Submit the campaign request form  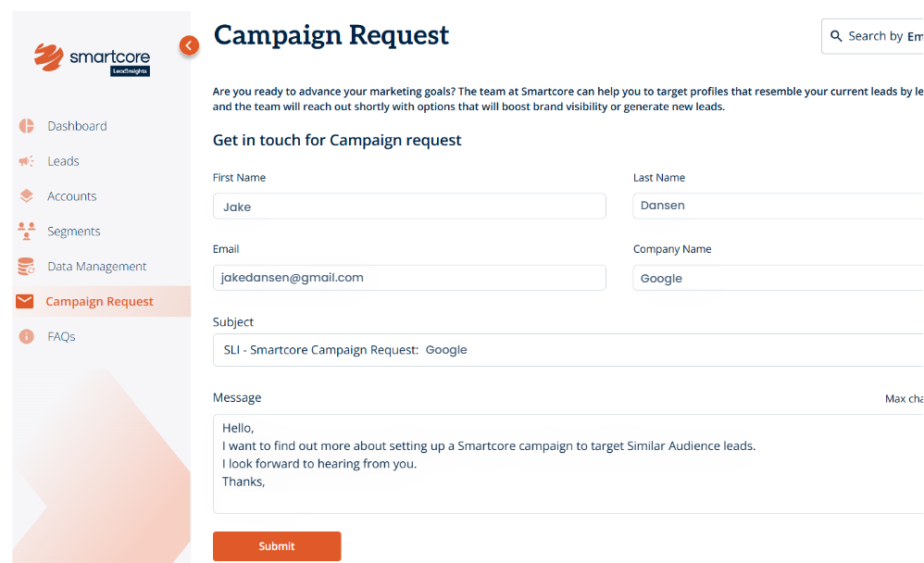[277, 546]
